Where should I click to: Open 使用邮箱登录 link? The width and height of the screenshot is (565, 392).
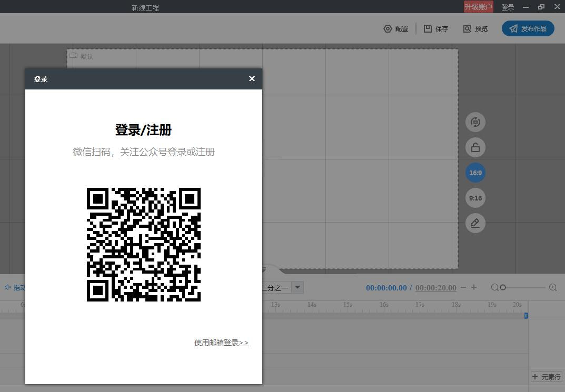pyautogui.click(x=221, y=343)
